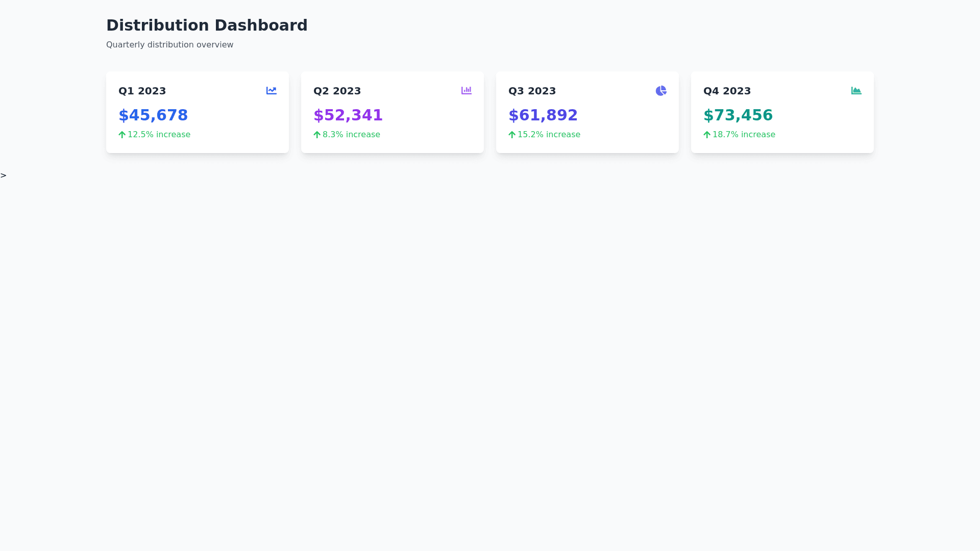Click the stray greater-than character at left edge
The width and height of the screenshot is (980, 551).
pos(4,176)
